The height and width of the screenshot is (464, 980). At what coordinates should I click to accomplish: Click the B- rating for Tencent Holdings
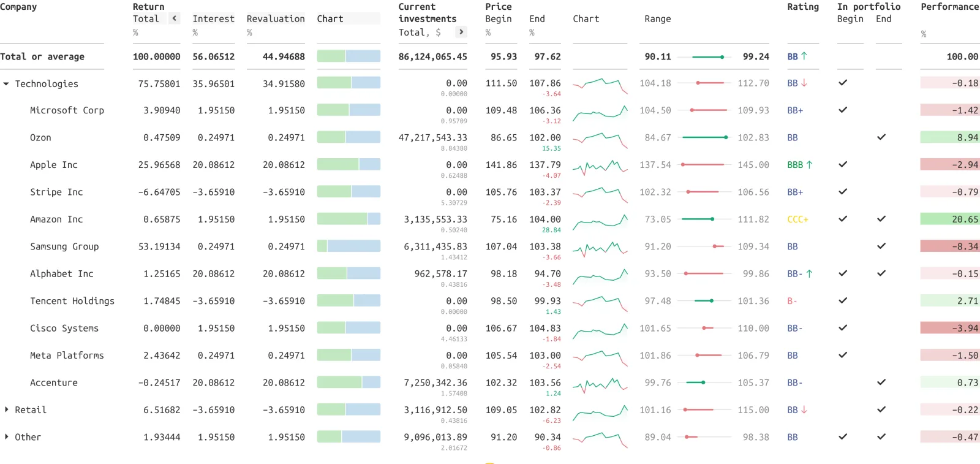[792, 301]
